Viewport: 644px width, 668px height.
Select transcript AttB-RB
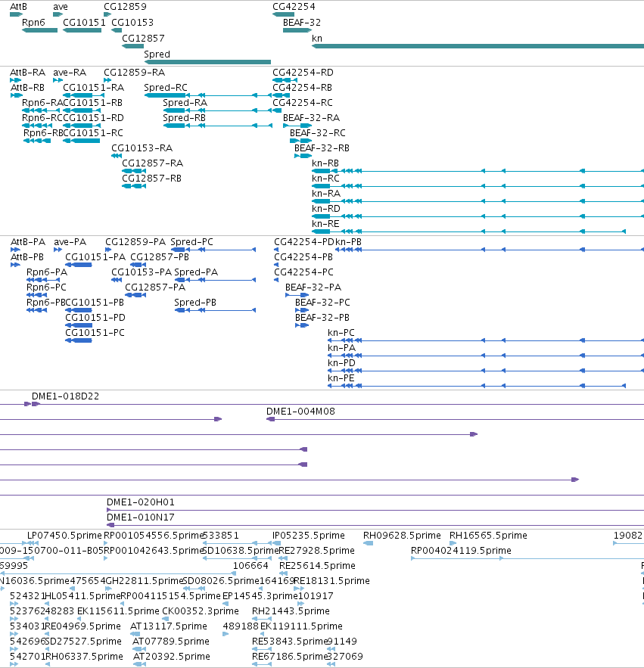click(x=16, y=95)
